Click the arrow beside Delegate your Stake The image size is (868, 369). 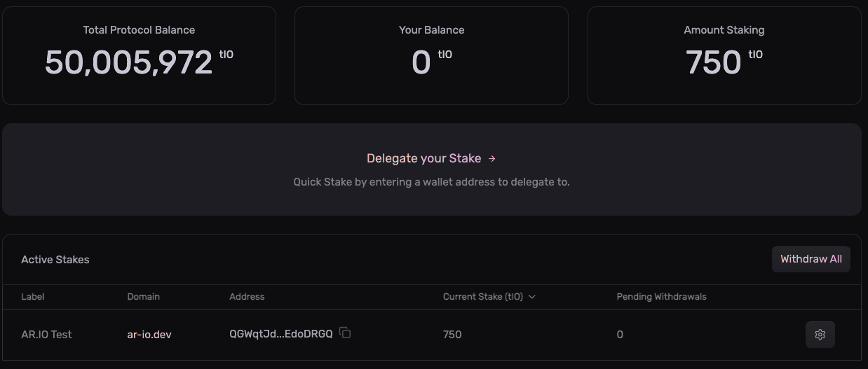492,159
